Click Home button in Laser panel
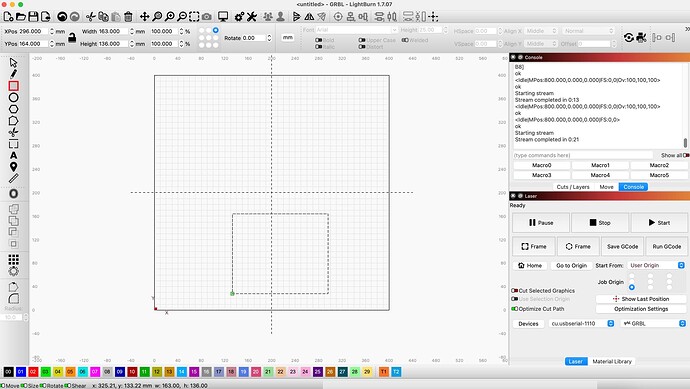This screenshot has width=690, height=389. pos(530,265)
